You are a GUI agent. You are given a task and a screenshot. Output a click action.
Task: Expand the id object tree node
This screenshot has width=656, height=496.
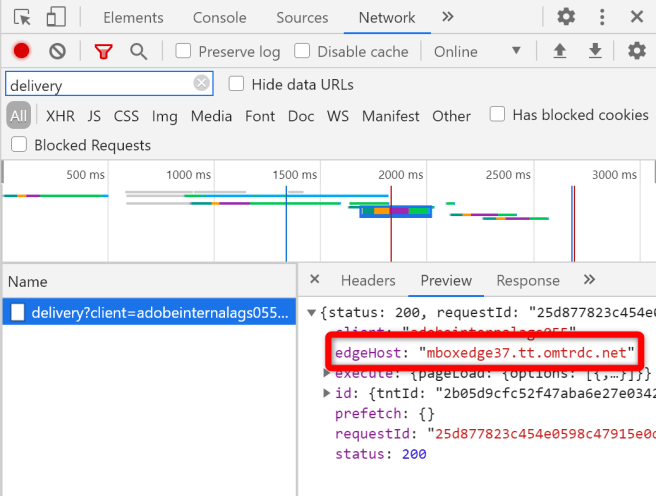(x=327, y=393)
